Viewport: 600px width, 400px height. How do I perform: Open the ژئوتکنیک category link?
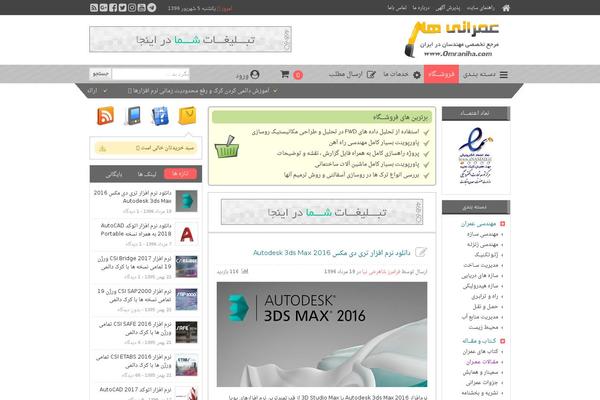pos(486,255)
